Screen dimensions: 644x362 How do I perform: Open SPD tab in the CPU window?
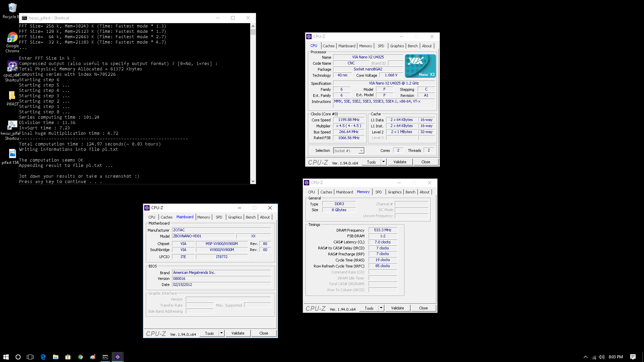[381, 46]
